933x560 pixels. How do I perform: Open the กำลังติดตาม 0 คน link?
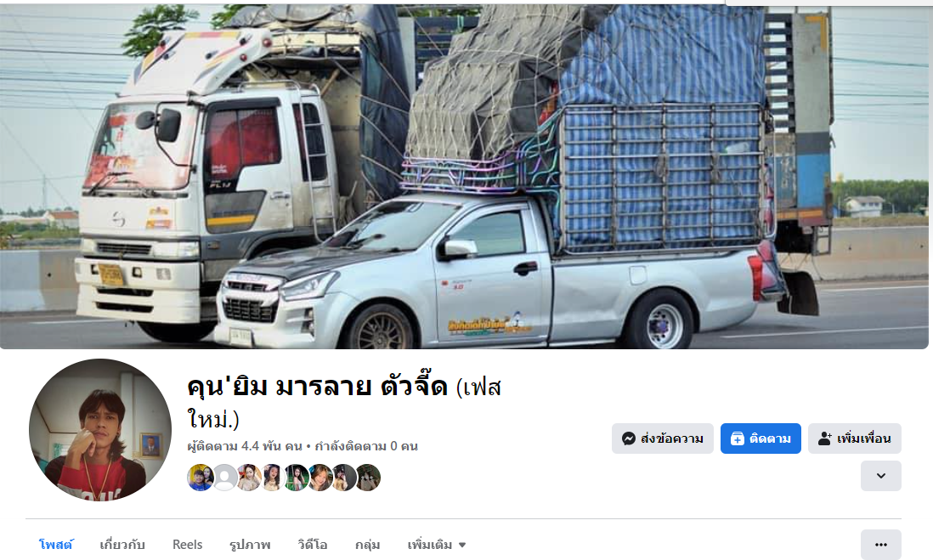point(366,446)
